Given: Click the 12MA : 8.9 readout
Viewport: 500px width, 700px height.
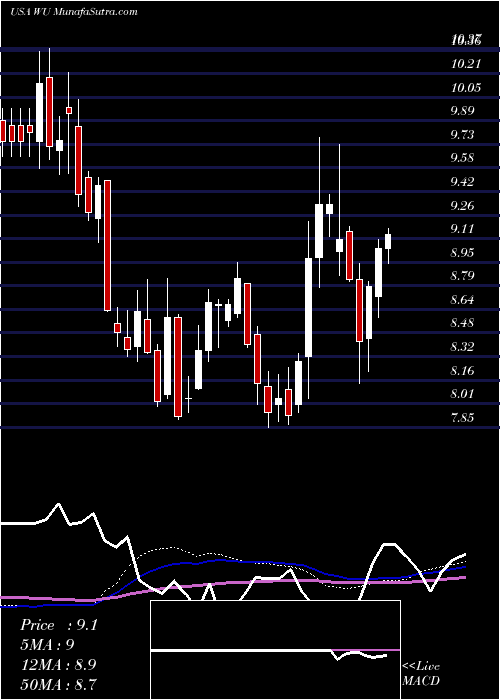Looking at the screenshot, I should click(x=56, y=665).
